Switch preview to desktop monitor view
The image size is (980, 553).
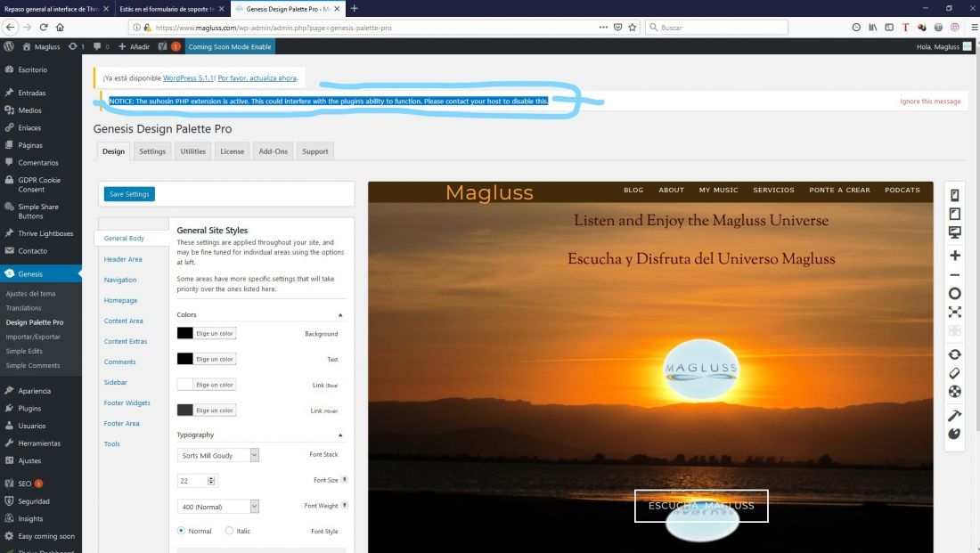click(954, 232)
